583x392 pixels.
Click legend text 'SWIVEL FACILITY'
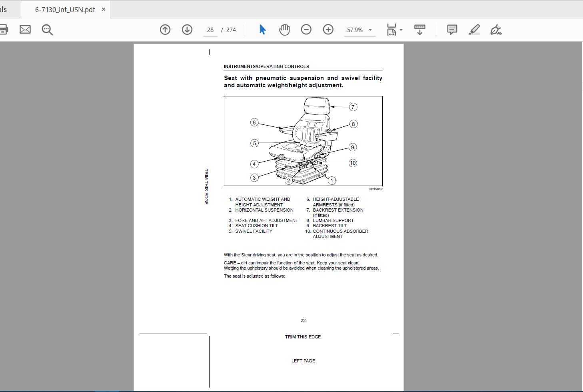(x=254, y=231)
